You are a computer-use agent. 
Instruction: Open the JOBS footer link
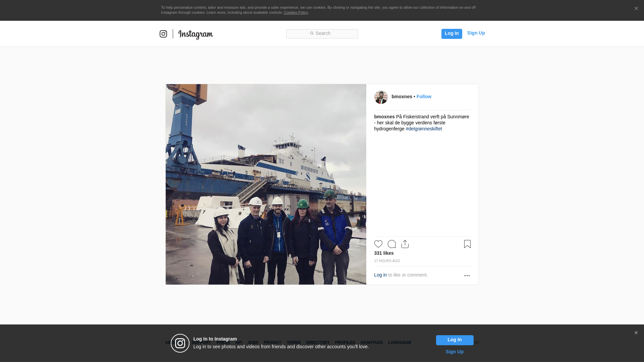[x=253, y=343]
